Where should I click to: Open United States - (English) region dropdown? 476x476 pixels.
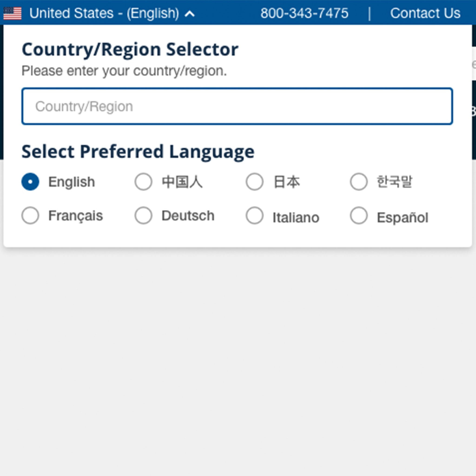pyautogui.click(x=104, y=13)
